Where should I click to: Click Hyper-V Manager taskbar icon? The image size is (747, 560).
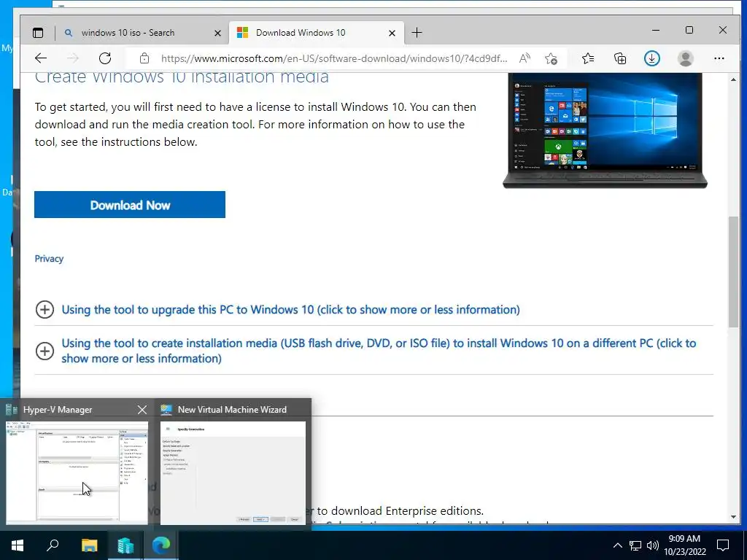coord(125,545)
